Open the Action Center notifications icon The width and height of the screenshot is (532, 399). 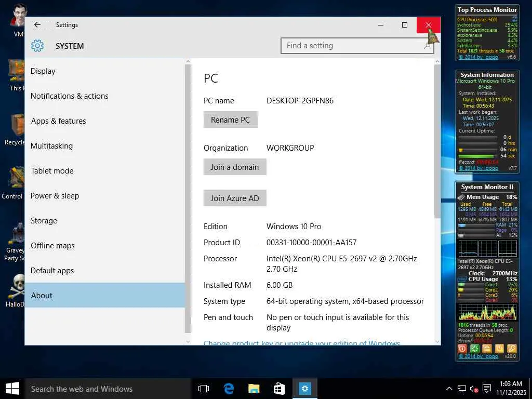point(487,389)
